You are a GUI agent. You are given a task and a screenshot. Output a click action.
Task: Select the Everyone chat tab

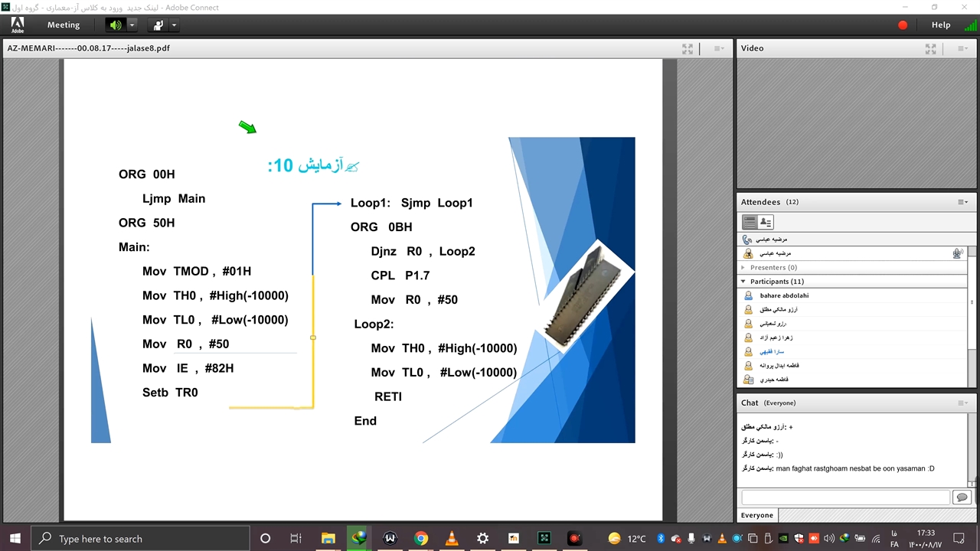[x=756, y=515]
